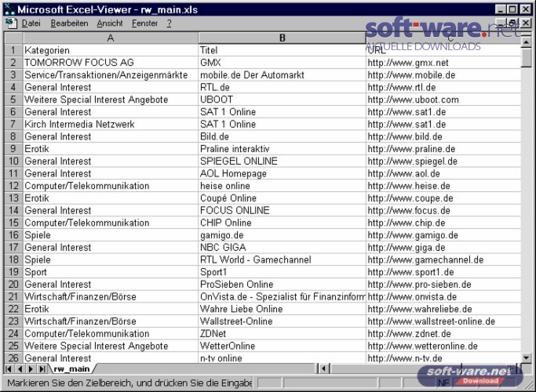Select http://www.zdnet.de cell
Screen dimensions: 536x392
click(443, 333)
